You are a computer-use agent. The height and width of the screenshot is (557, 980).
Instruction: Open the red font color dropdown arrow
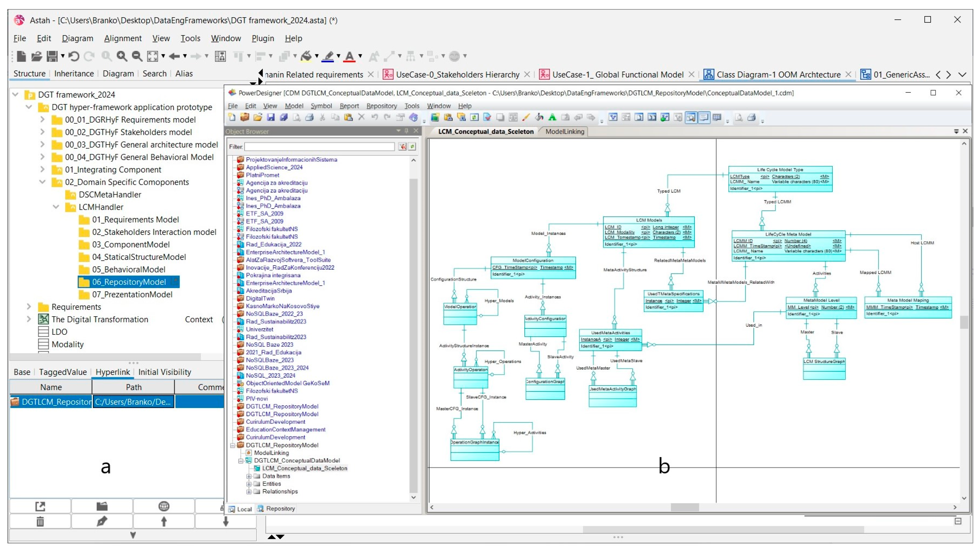(360, 56)
